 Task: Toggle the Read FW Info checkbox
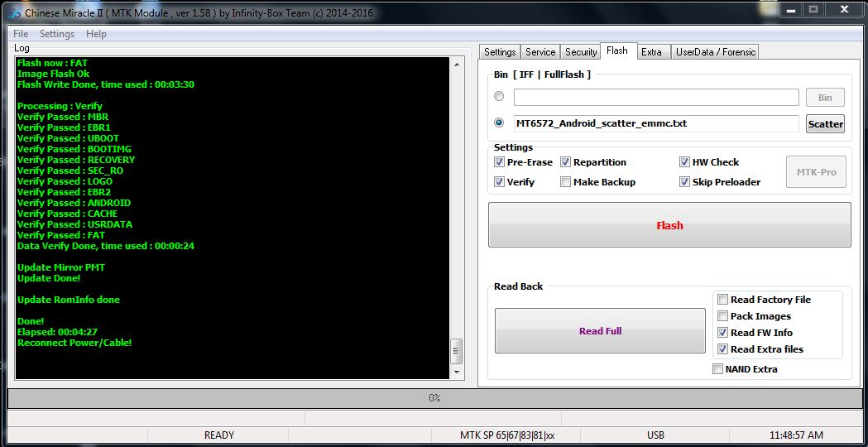722,333
